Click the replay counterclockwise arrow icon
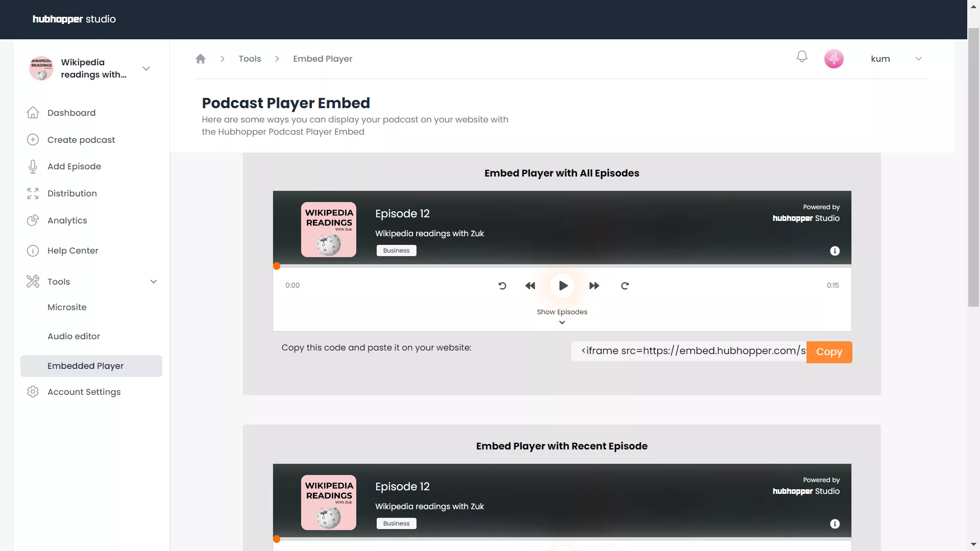Screen dimensions: 980x551 pos(502,286)
